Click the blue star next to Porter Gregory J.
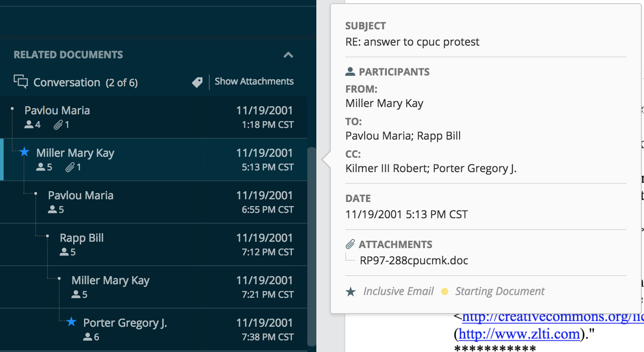This screenshot has width=644, height=352. pyautogui.click(x=71, y=322)
